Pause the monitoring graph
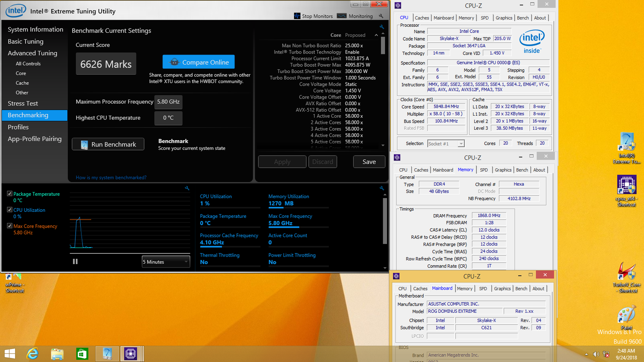The height and width of the screenshot is (362, 644). pos(75,261)
